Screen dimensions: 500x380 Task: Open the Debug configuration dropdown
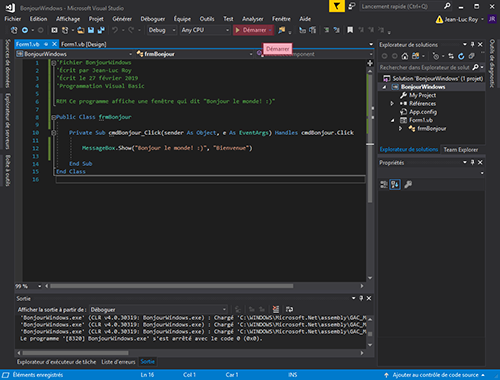coord(162,30)
